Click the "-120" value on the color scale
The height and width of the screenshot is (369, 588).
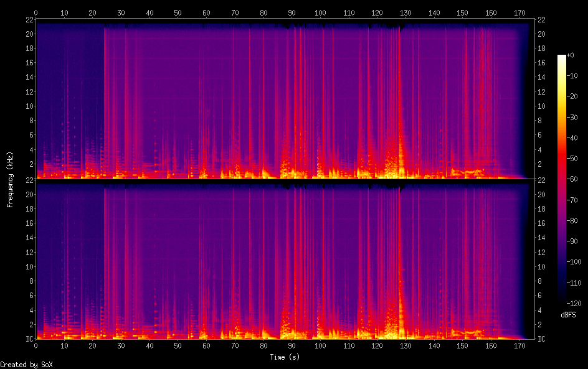(574, 304)
